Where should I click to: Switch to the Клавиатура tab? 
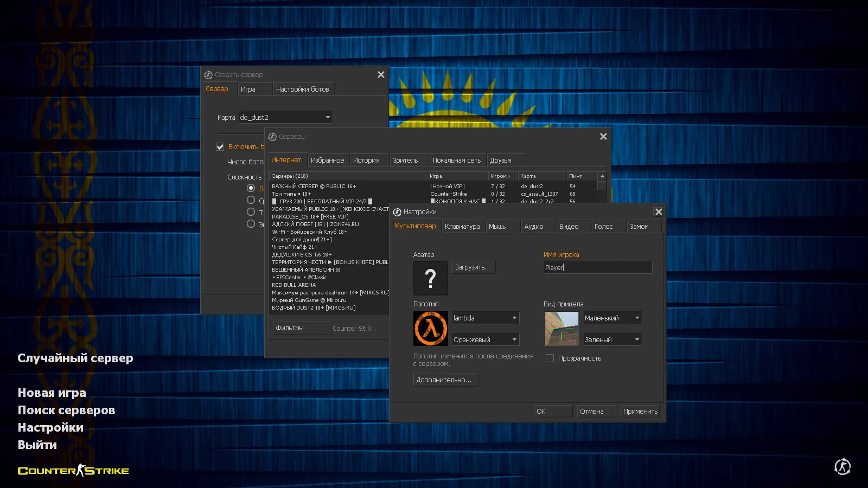(462, 227)
